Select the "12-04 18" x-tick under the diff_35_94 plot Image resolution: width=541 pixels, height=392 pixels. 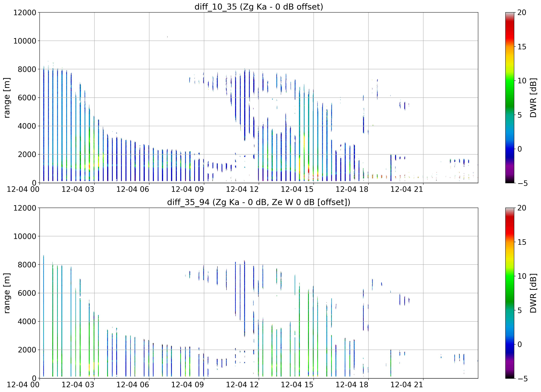pyautogui.click(x=352, y=385)
